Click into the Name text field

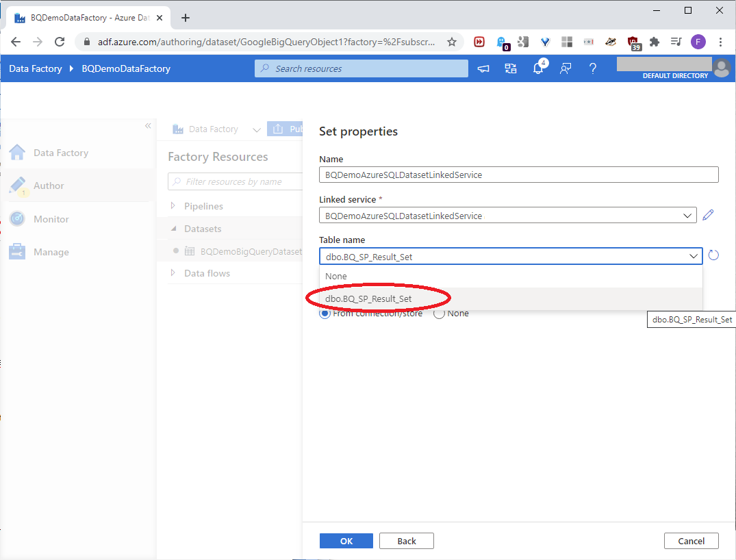518,175
